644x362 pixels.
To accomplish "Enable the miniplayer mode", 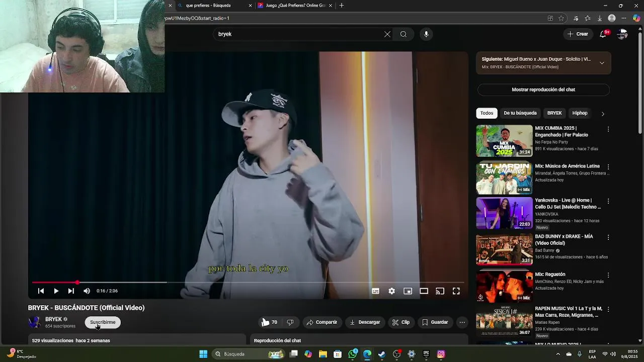I will coord(408,291).
